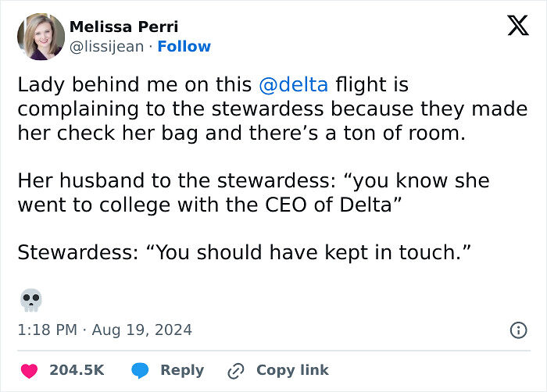Image resolution: width=547 pixels, height=392 pixels.
Task: Click the 1:18 PM timestamp
Action: [x=47, y=330]
